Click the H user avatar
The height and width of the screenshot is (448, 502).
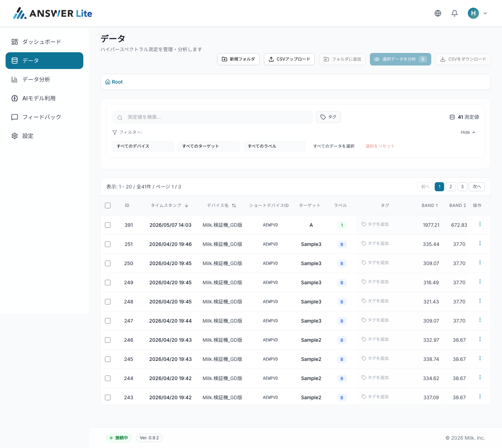(473, 13)
